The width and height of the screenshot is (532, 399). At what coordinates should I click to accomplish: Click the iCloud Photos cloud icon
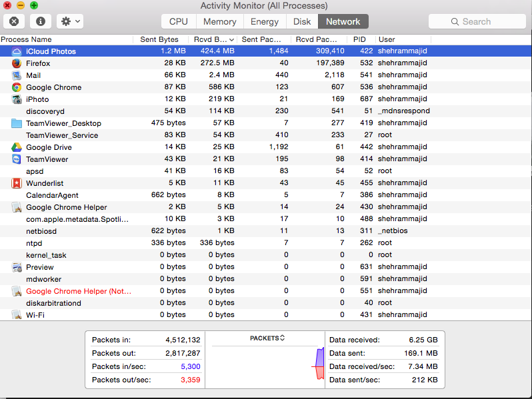[17, 51]
